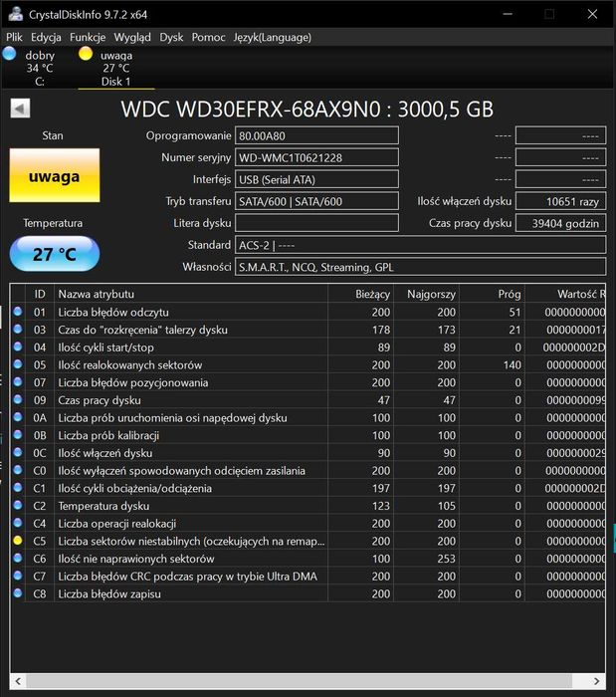Click the Bieżący column header

pos(360,294)
